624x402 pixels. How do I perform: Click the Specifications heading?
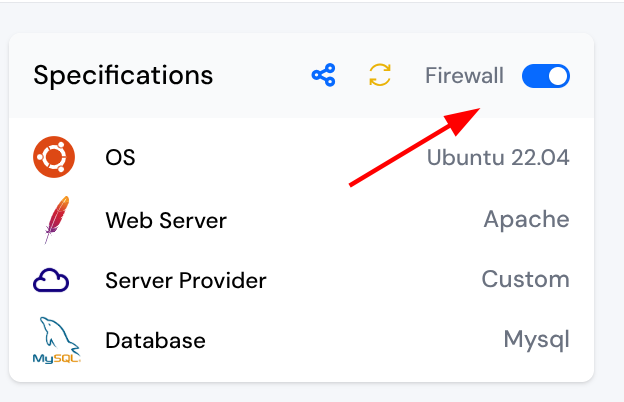click(x=123, y=75)
